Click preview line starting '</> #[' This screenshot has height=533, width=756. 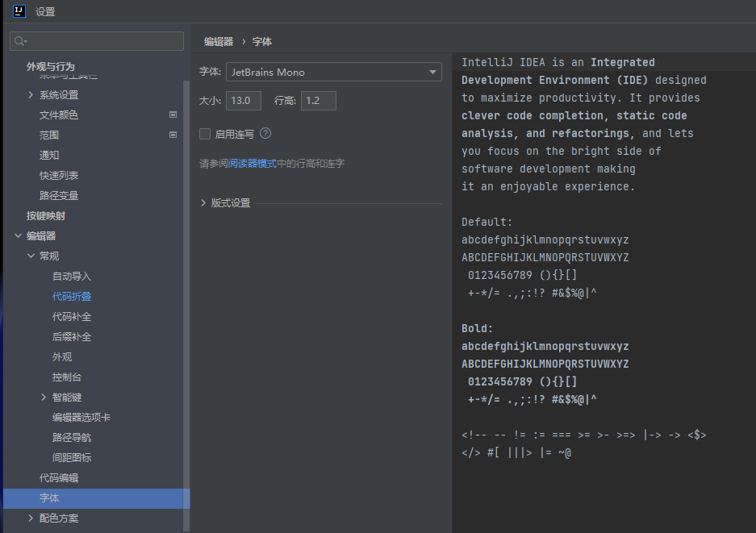(x=516, y=453)
